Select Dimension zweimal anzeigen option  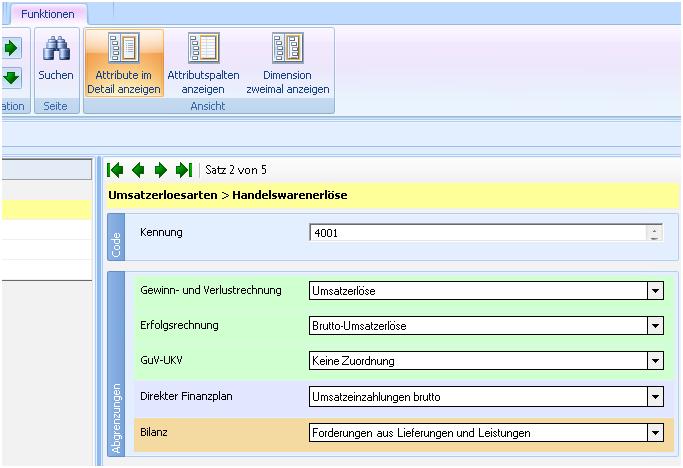pos(287,64)
